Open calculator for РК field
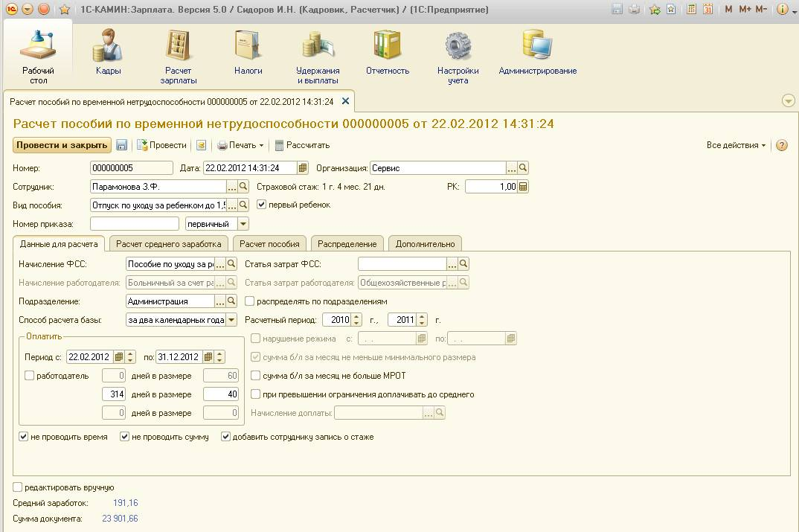Viewport: 799px width, 532px height. point(523,187)
